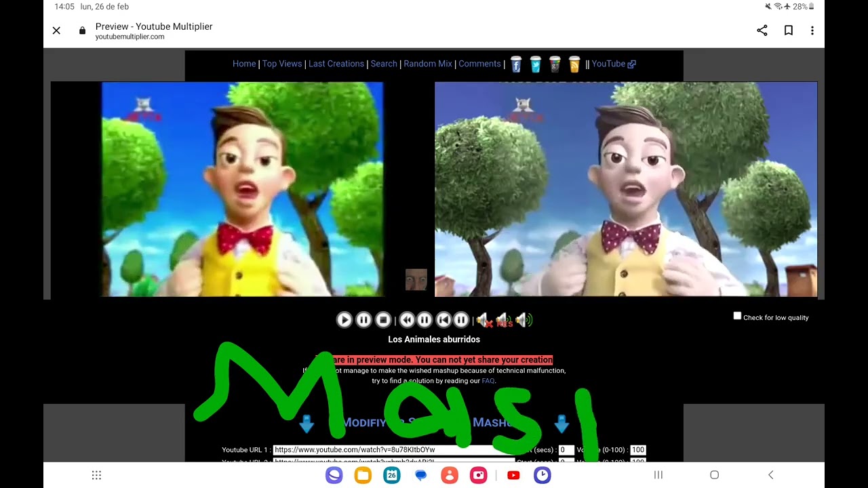Tap the share icon in browser header
Screen dimensions: 868x488
coord(762,30)
